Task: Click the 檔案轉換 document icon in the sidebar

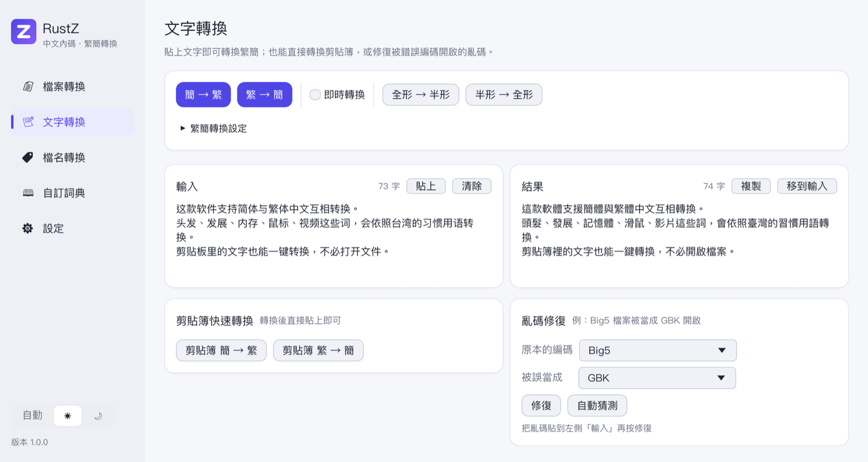Action: pos(28,87)
